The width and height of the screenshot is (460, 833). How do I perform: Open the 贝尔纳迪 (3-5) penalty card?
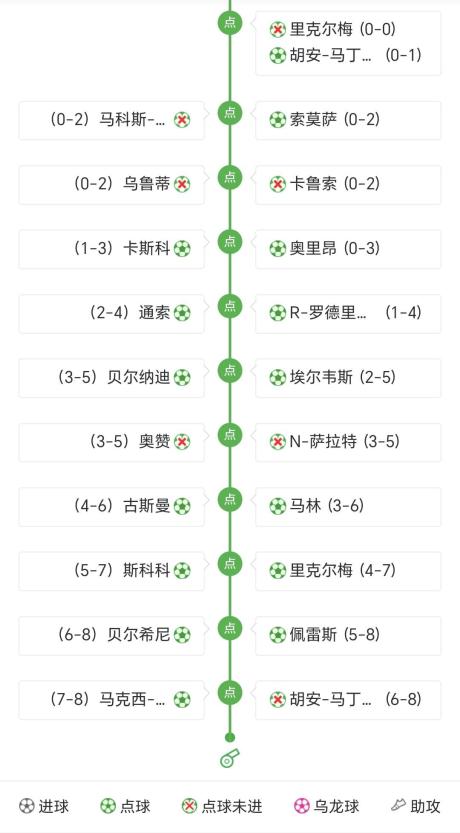112,378
